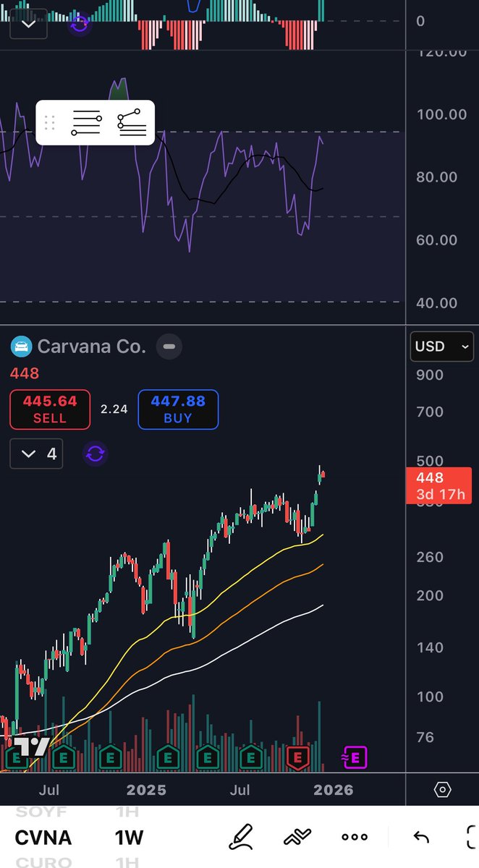The height and width of the screenshot is (868, 479).
Task: Open three-dot more options menu
Action: (x=355, y=837)
